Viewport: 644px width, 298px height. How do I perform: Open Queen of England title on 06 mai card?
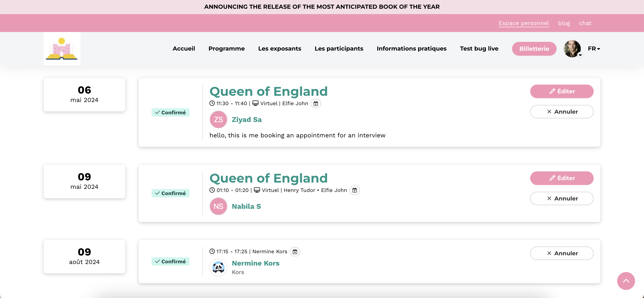[x=269, y=91]
